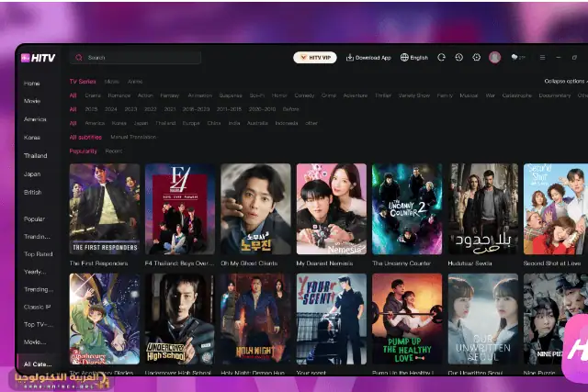The height and width of the screenshot is (392, 588).
Task: Filter by Variety Show genre
Action: click(414, 95)
